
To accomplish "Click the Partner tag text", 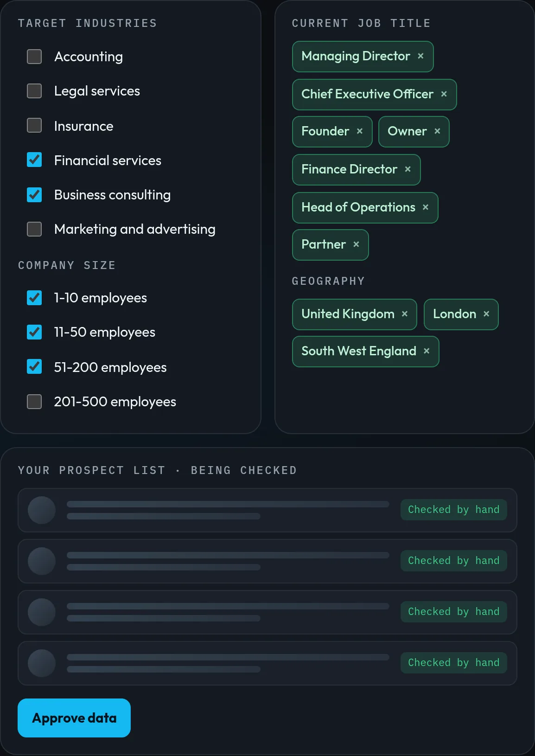I will pos(324,244).
